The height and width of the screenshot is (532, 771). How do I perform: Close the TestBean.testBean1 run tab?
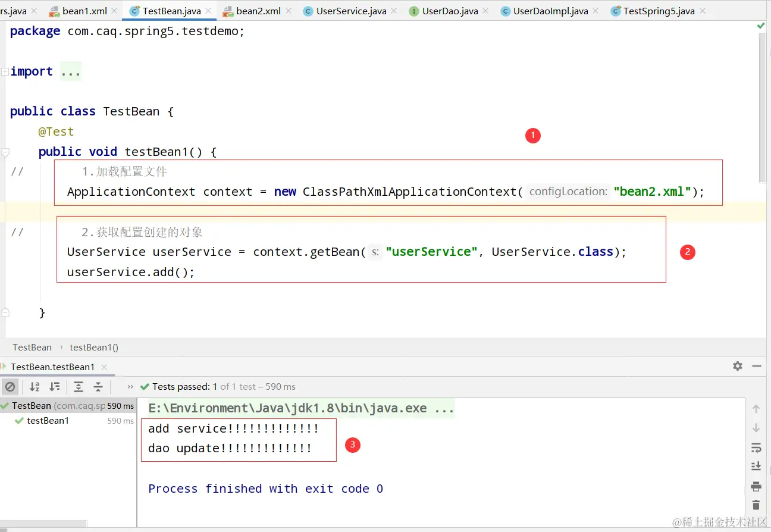click(x=104, y=367)
